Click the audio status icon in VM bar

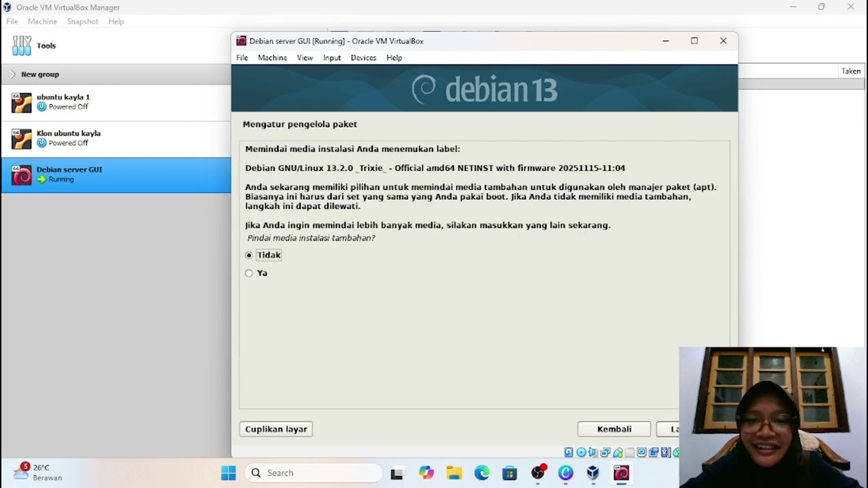pyautogui.click(x=593, y=452)
